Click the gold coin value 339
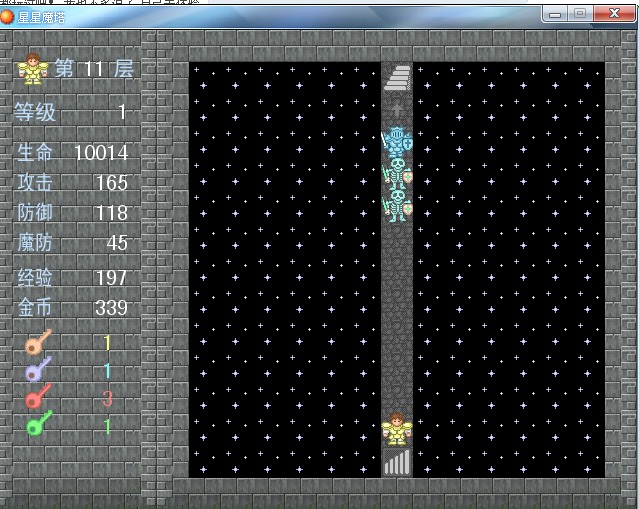Image resolution: width=639 pixels, height=509 pixels. [111, 308]
